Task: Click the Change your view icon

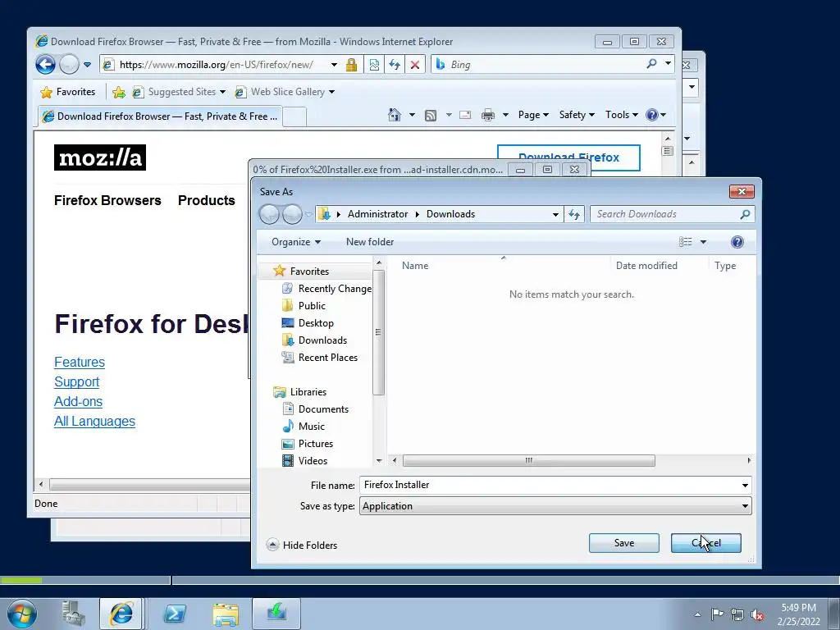Action: pos(685,242)
